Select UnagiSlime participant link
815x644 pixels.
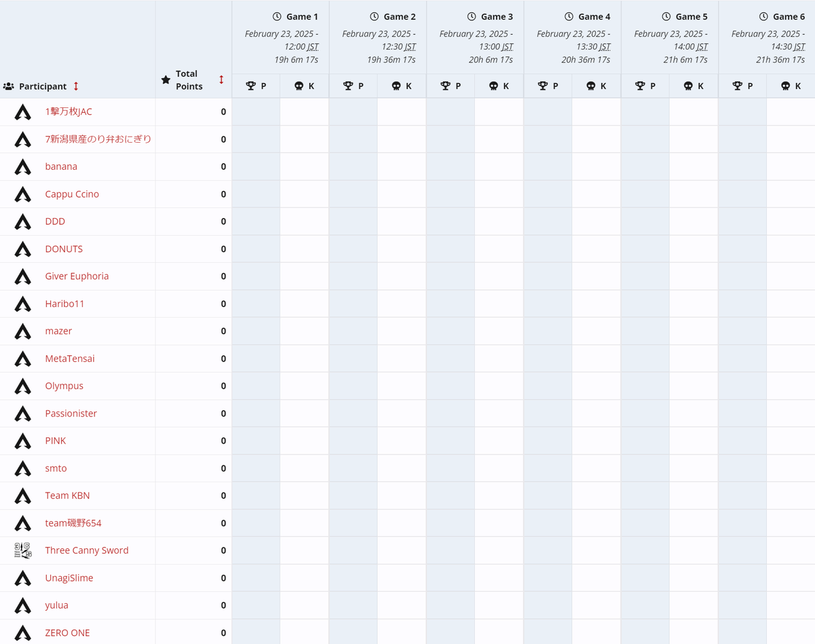[69, 578]
